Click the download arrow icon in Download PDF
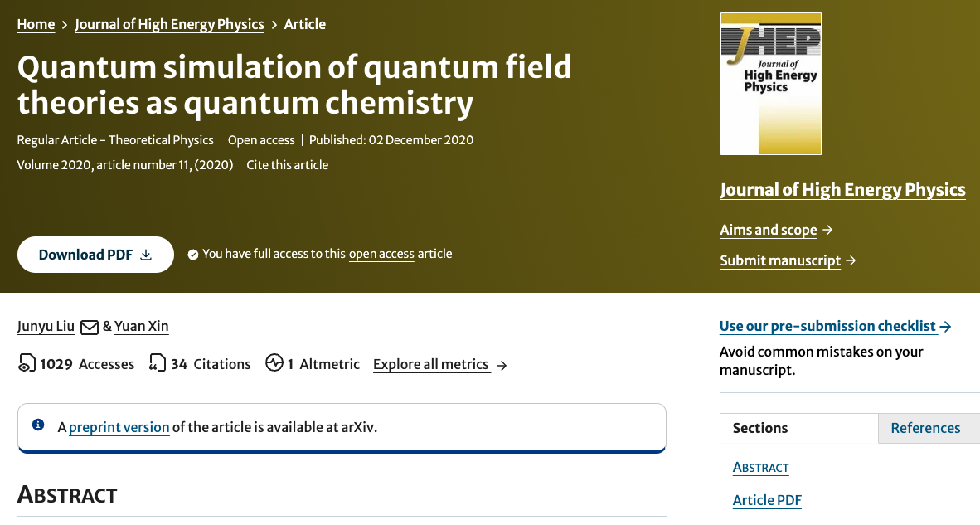 click(x=147, y=255)
